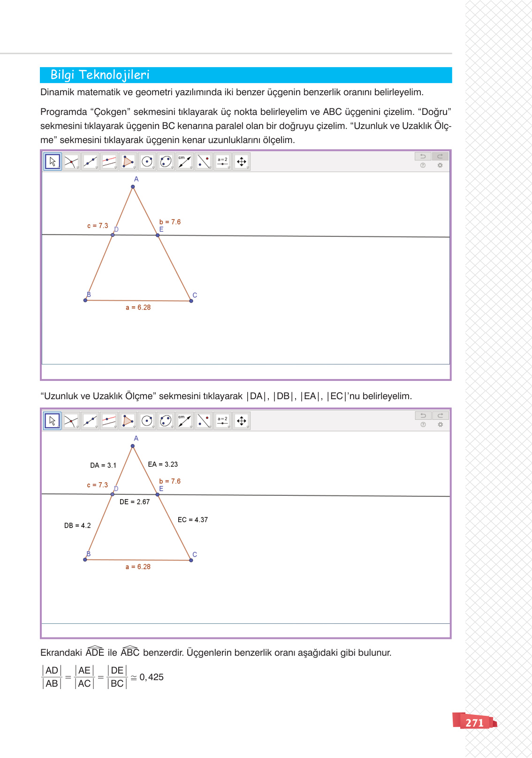Select the a=2 Slider tool in upper toolbar
Viewport: 532px width, 758px height.
point(222,162)
